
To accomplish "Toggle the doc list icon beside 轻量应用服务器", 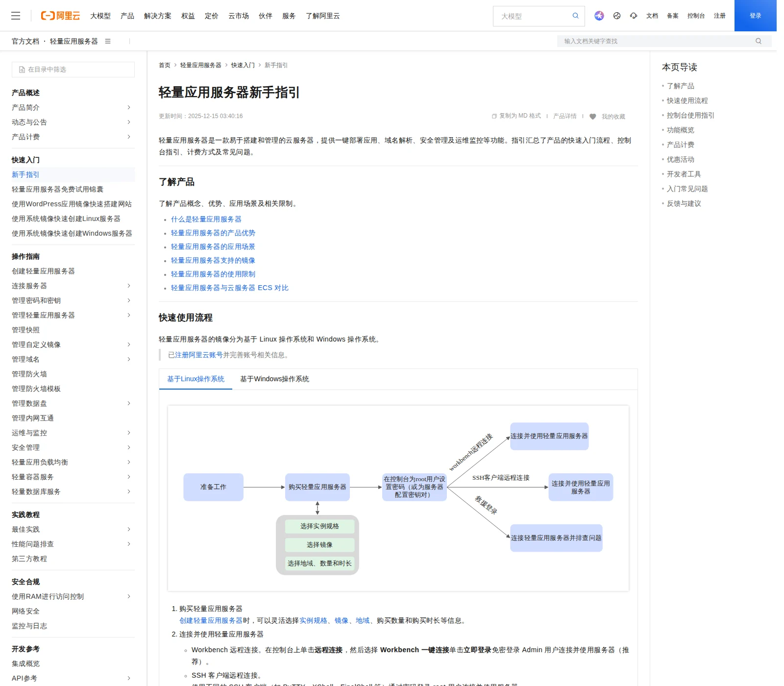I will click(x=108, y=41).
